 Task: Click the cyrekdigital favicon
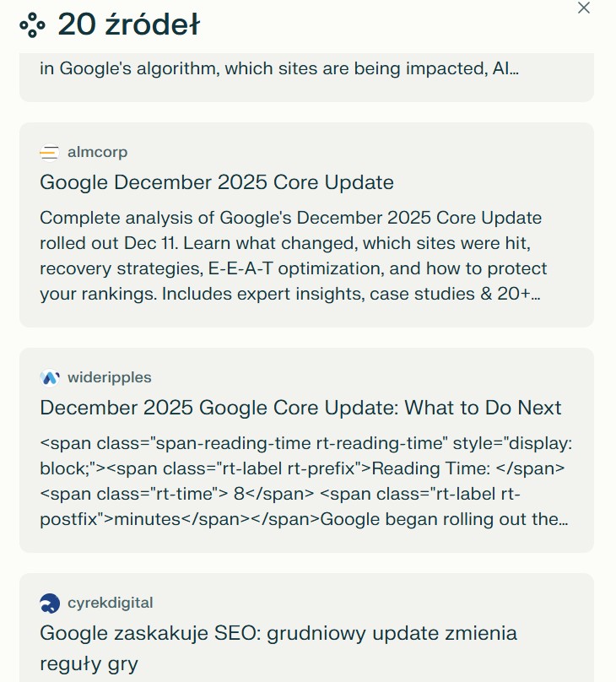[48, 603]
